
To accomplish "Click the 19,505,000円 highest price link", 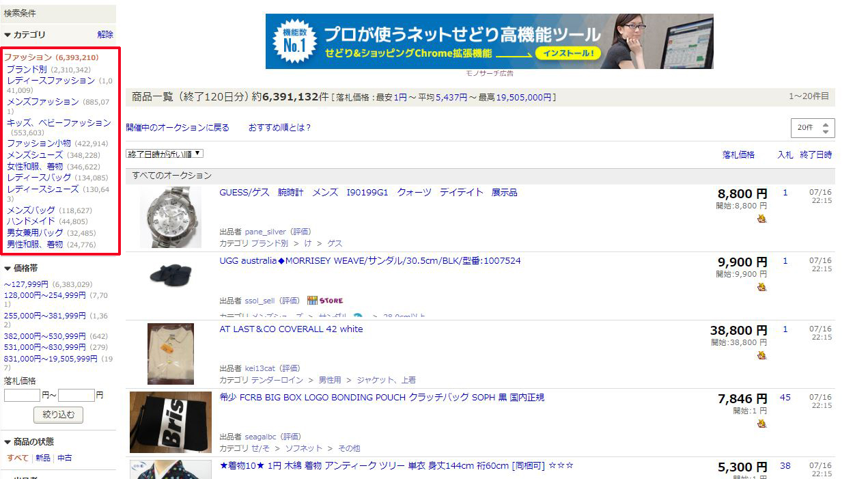I will (x=524, y=98).
